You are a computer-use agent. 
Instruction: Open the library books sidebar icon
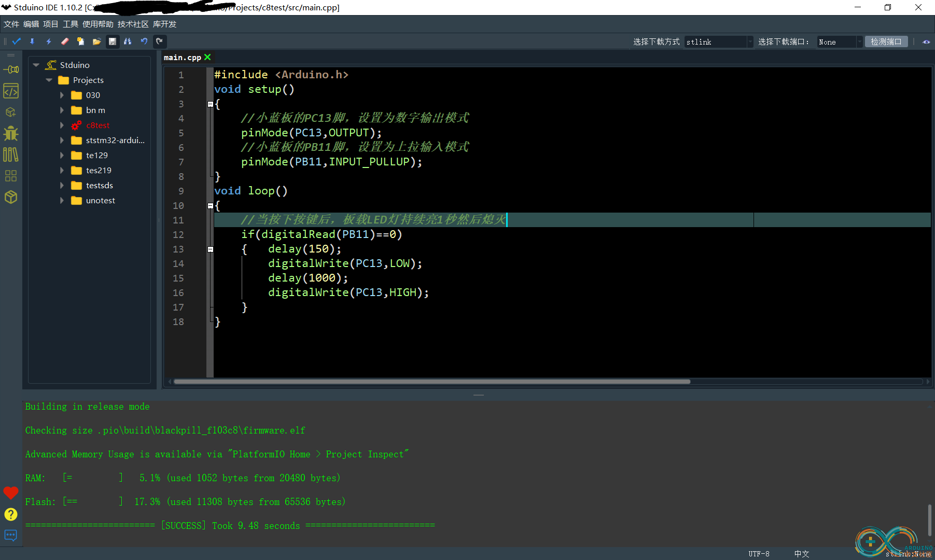pyautogui.click(x=11, y=155)
